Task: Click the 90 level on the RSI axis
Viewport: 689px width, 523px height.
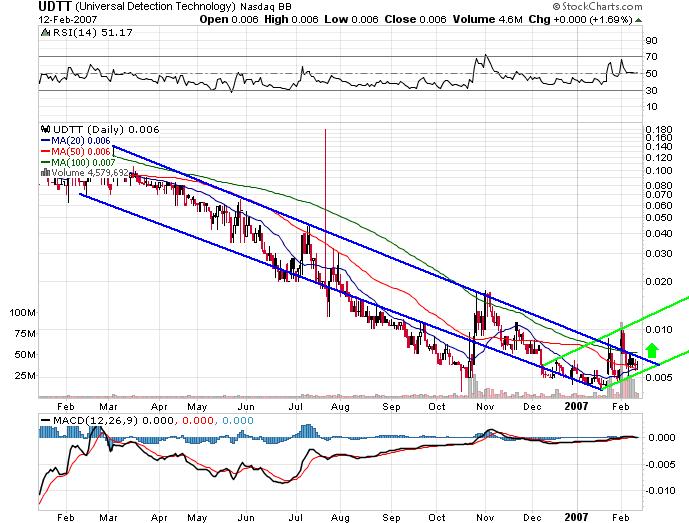Action: [x=651, y=41]
